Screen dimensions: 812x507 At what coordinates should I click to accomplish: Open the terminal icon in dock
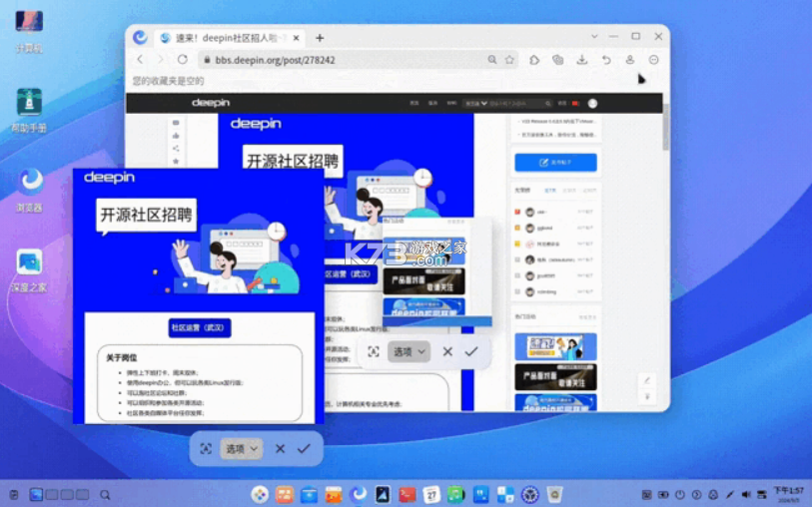tap(406, 495)
